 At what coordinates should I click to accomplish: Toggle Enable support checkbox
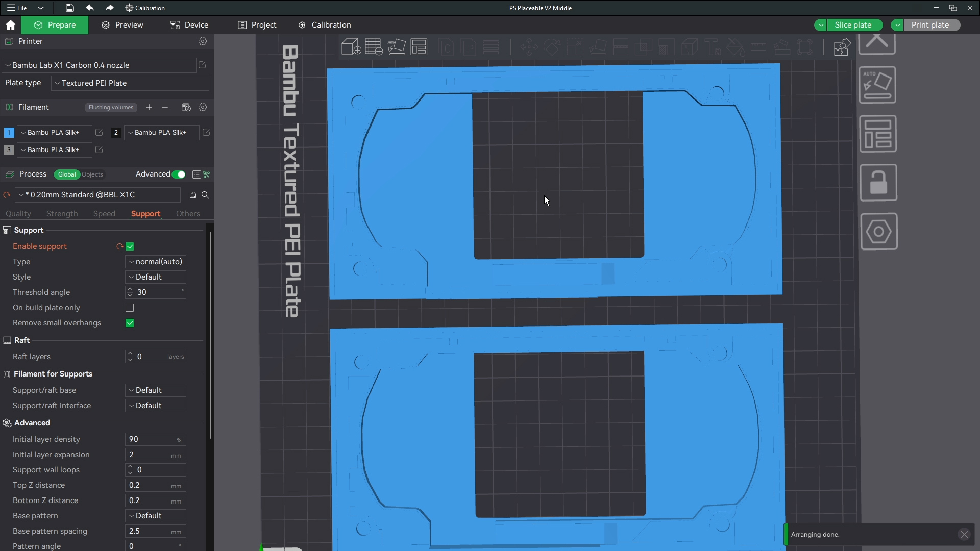point(130,246)
